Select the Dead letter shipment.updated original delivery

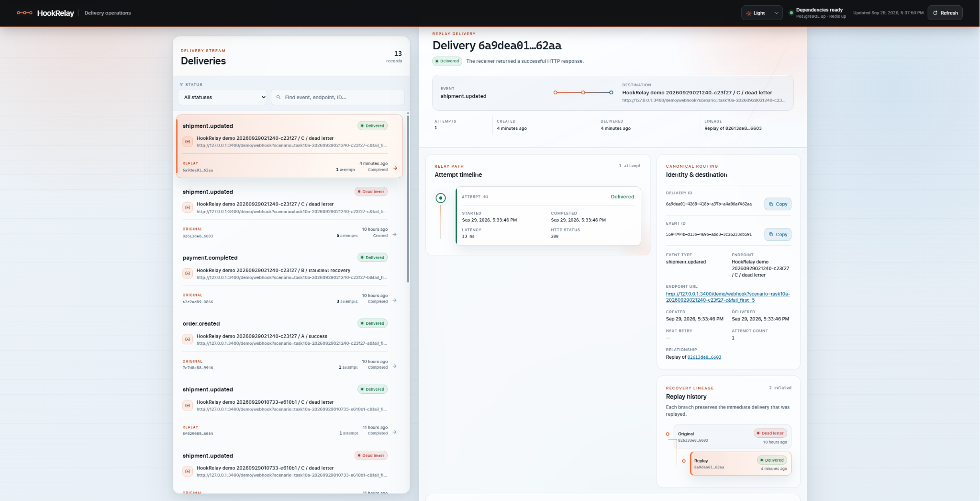[x=290, y=213]
